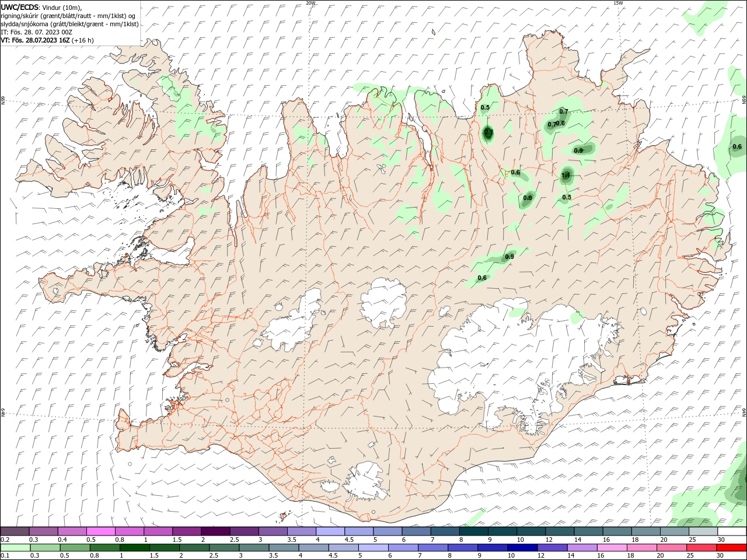Pick the bright pink snow swatch labeled 0.5
The height and width of the screenshot is (560, 747).
(100, 531)
